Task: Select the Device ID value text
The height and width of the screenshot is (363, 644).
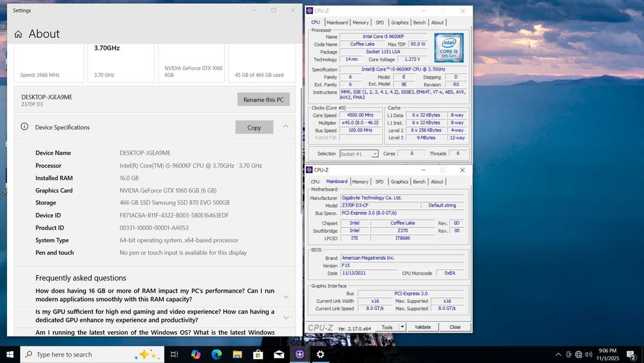Action: (174, 215)
